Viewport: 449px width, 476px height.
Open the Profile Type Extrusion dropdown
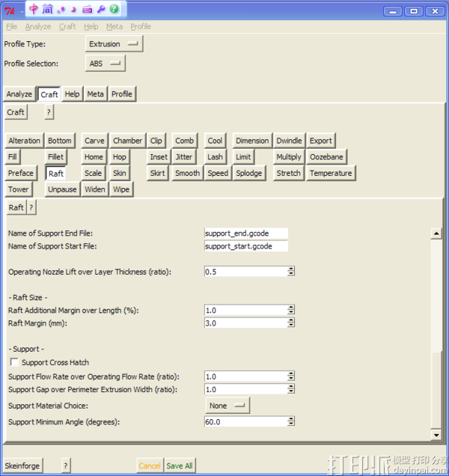coord(114,44)
